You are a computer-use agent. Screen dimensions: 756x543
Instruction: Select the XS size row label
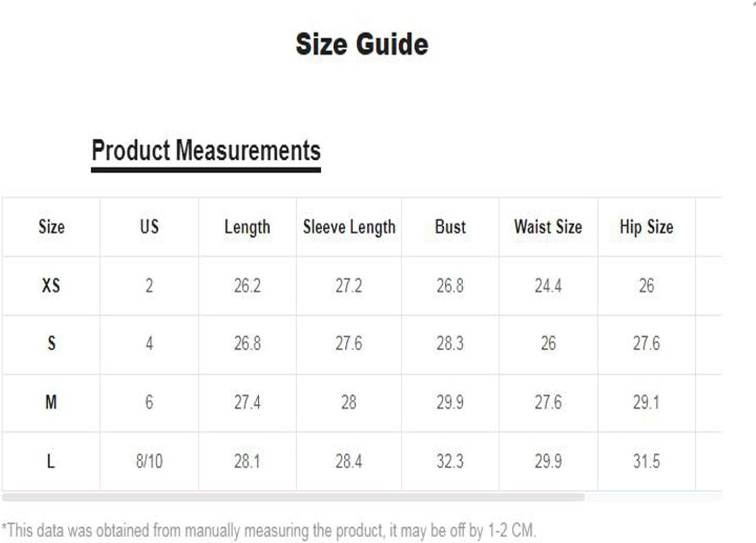click(x=51, y=286)
